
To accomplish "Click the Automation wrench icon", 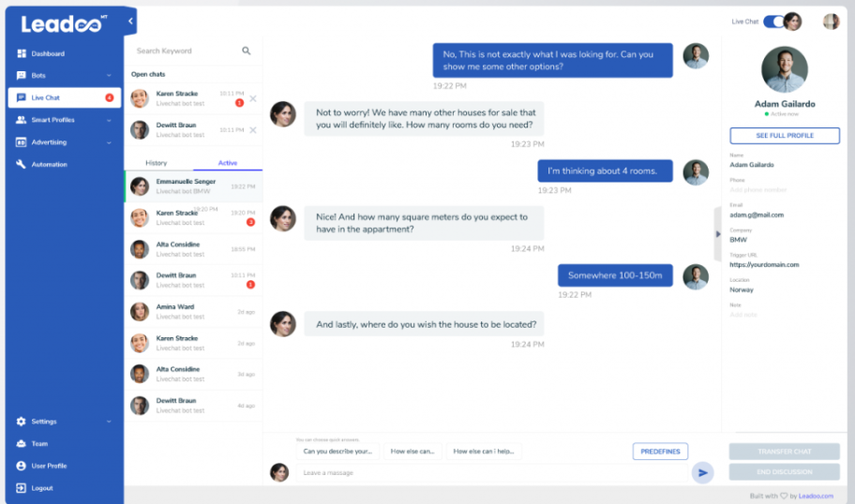I will 22,165.
